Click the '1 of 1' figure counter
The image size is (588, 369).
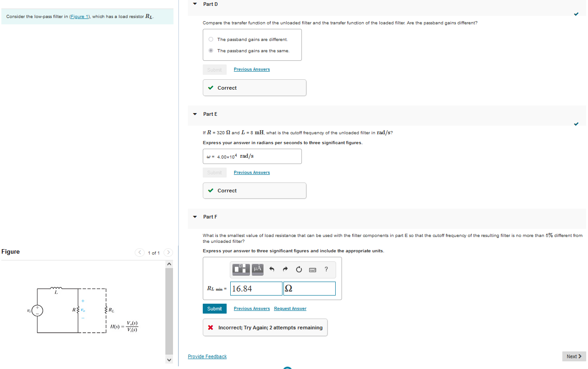pos(154,253)
